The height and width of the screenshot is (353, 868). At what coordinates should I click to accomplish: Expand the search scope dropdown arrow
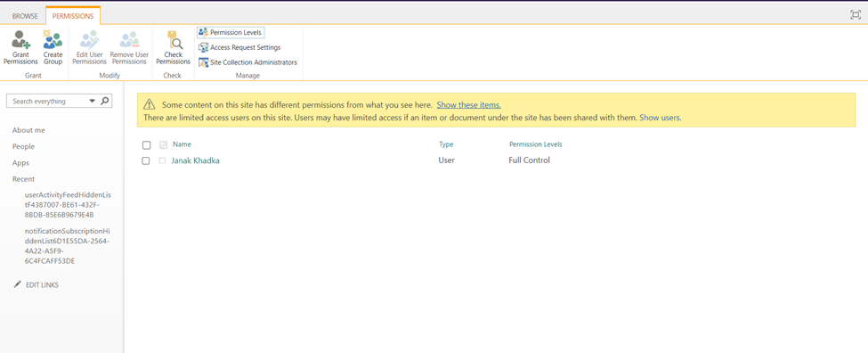pyautogui.click(x=93, y=102)
